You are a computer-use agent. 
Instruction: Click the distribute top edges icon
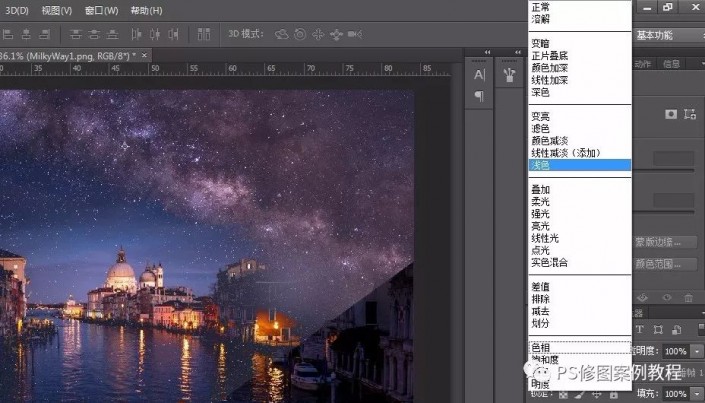tap(76, 34)
